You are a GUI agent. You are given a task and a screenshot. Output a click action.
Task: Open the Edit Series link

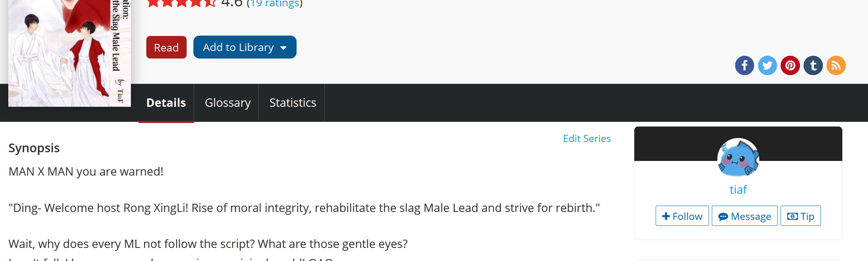587,138
